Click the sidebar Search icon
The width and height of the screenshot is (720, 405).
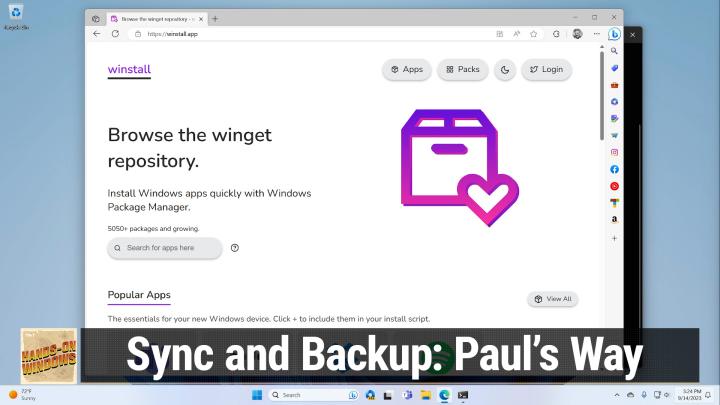[614, 51]
